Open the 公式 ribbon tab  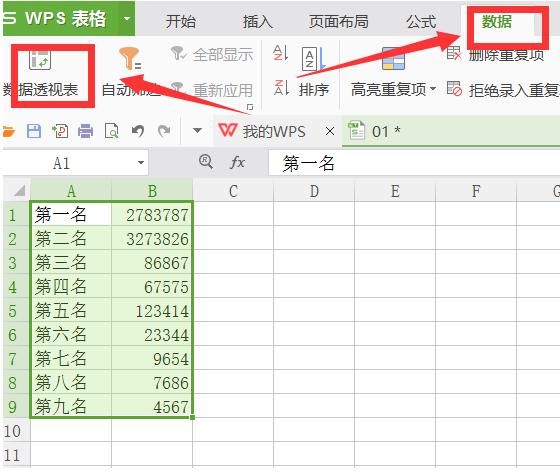coord(421,21)
